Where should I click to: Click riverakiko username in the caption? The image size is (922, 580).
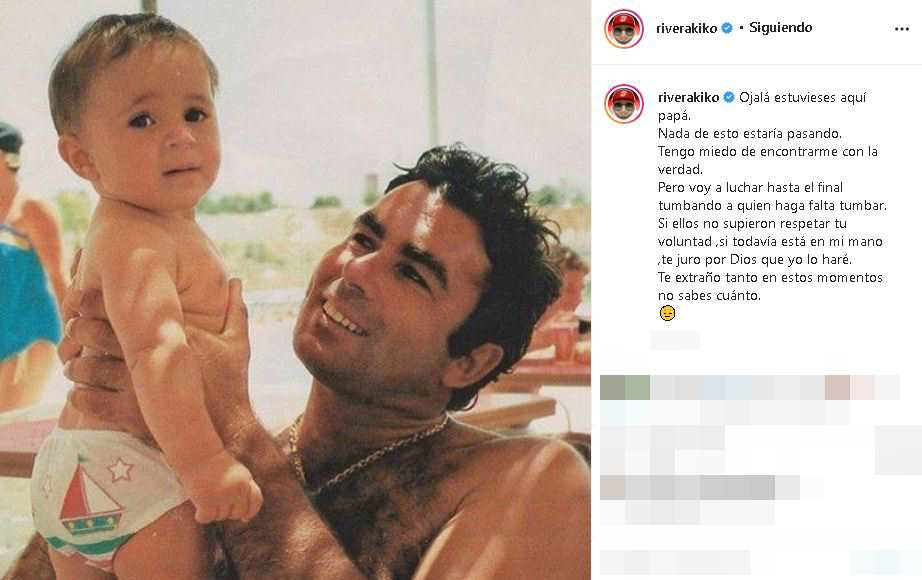point(689,98)
